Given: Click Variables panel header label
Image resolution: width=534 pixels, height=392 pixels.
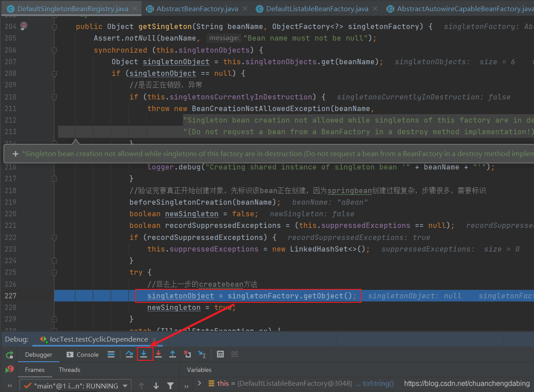Looking at the screenshot, I should click(x=199, y=370).
